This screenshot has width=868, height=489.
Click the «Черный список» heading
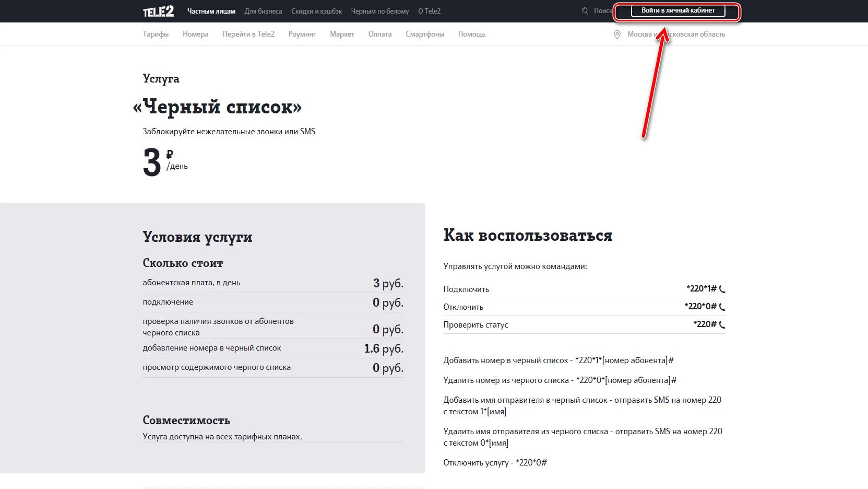(217, 107)
